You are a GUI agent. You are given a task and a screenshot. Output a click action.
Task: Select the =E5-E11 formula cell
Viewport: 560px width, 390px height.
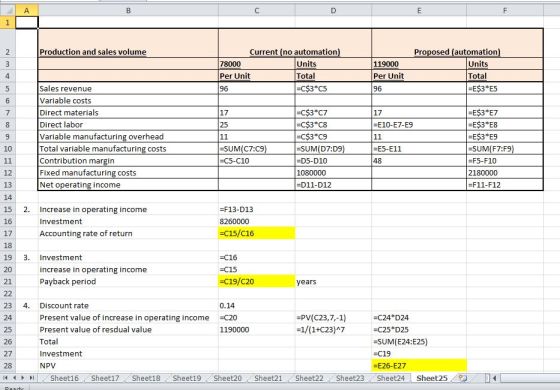(419, 149)
